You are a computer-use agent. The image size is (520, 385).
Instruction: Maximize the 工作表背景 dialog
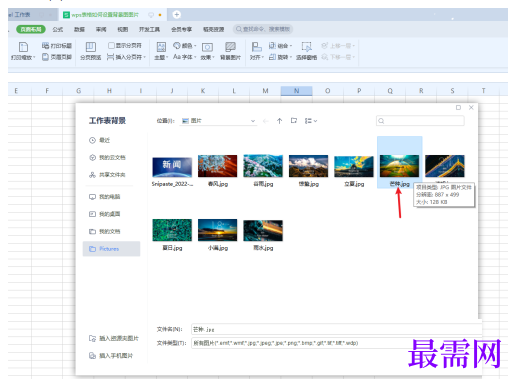click(x=458, y=107)
